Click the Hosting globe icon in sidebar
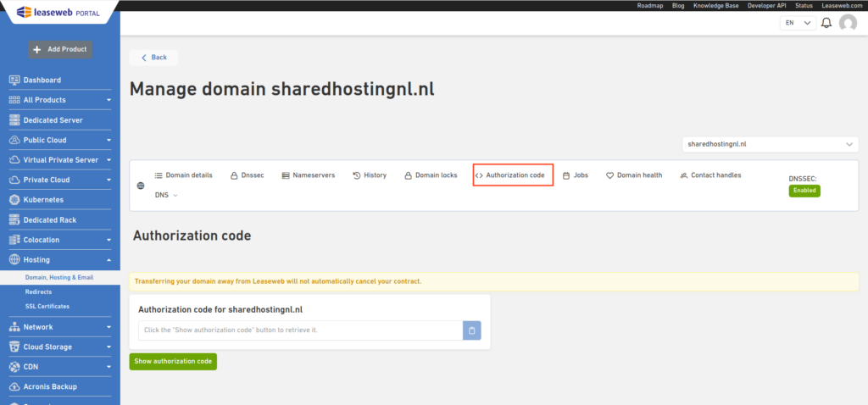868x405 pixels. tap(14, 259)
